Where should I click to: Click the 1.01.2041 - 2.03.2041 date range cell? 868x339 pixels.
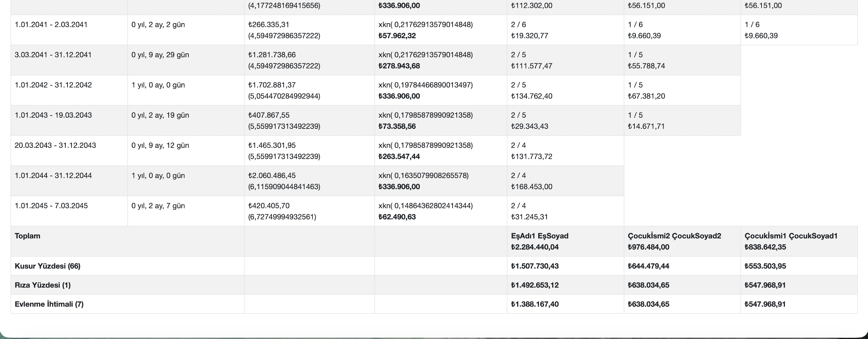point(51,24)
